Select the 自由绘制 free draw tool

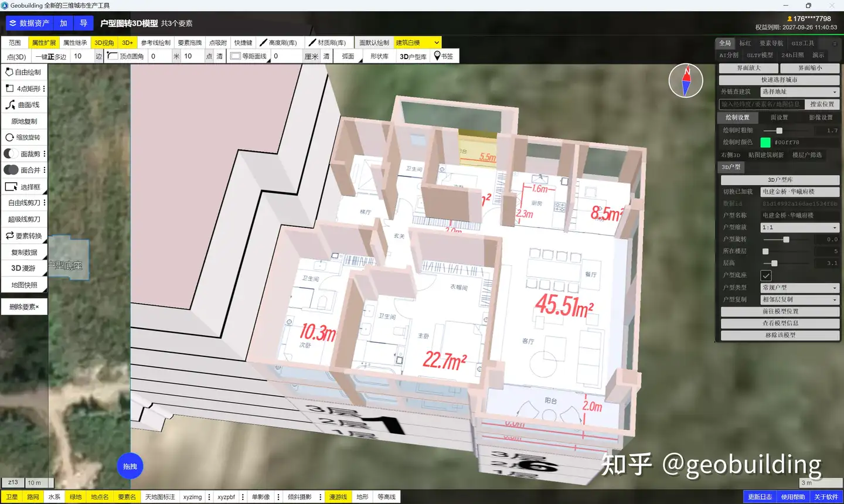tap(24, 72)
